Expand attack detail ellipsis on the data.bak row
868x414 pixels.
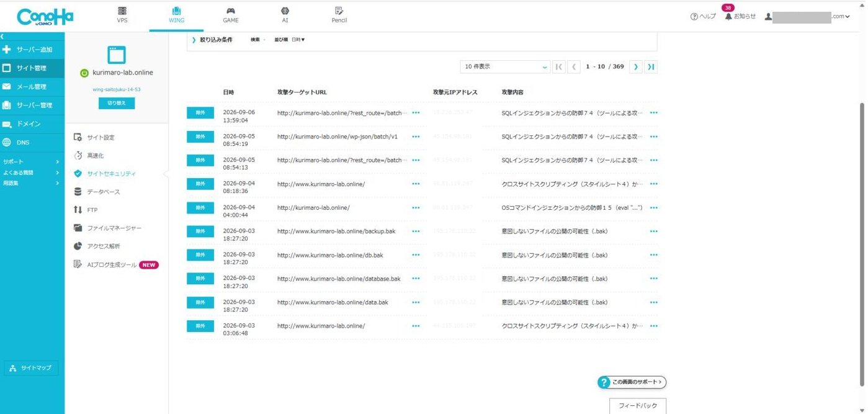(x=653, y=302)
